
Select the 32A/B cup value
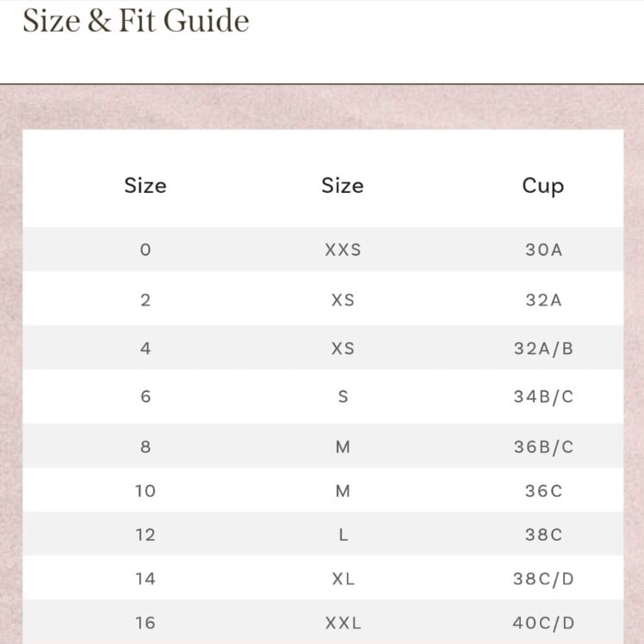coord(543,349)
